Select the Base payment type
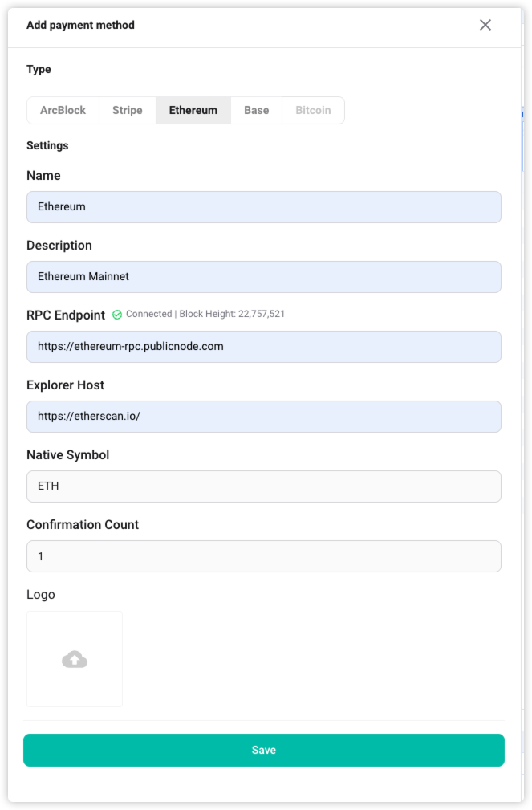The height and width of the screenshot is (810, 532). 257,110
